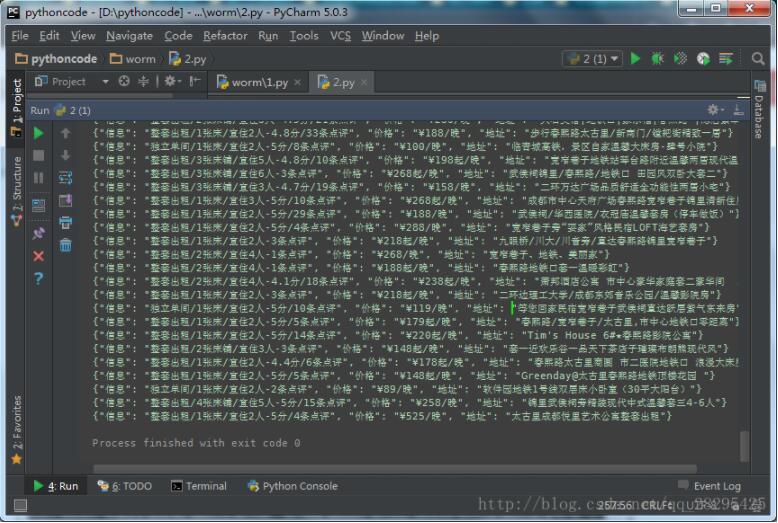This screenshot has height=523, width=778.
Task: Click the vertical console scrollbar
Action: (744, 447)
